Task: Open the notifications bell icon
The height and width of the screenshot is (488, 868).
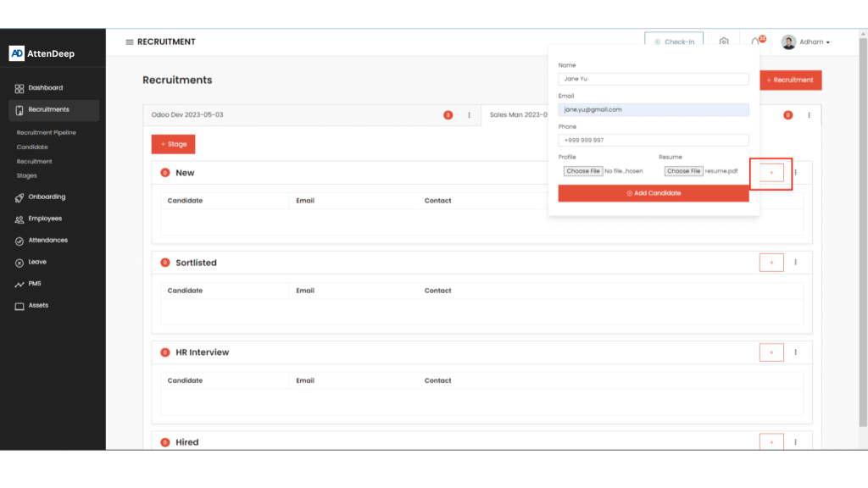Action: (x=755, y=42)
